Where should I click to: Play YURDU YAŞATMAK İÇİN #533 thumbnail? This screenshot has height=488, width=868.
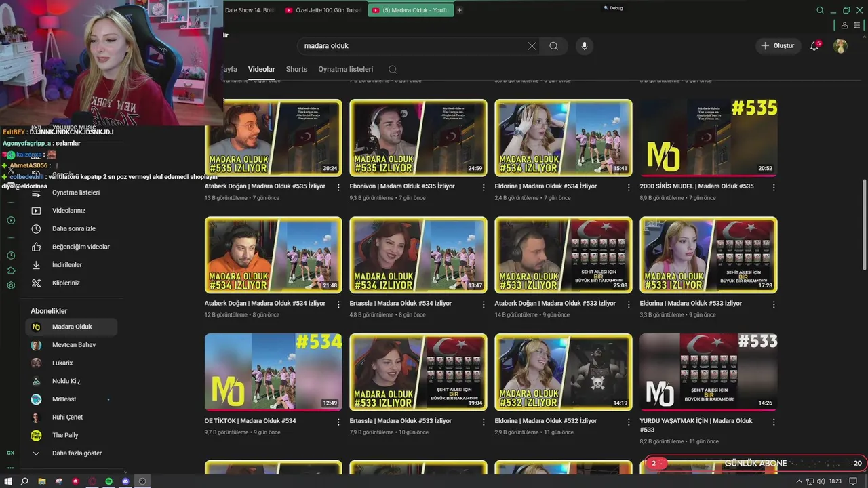coord(709,372)
